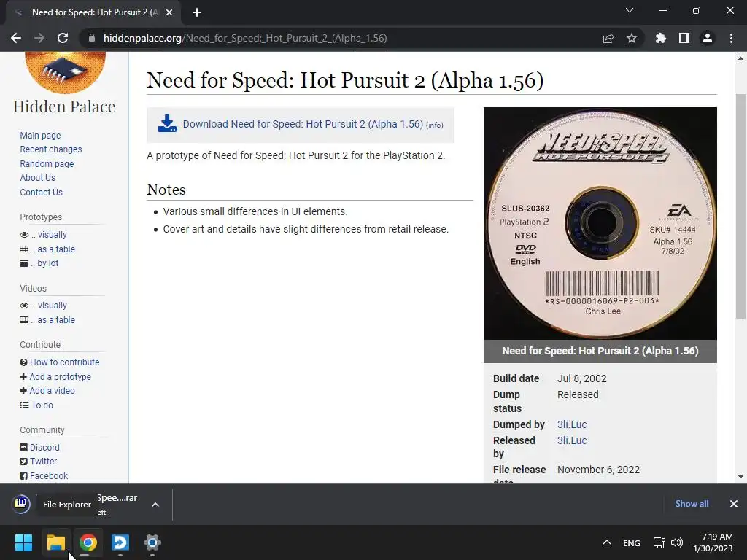Open the Extensions puzzle icon

660,38
